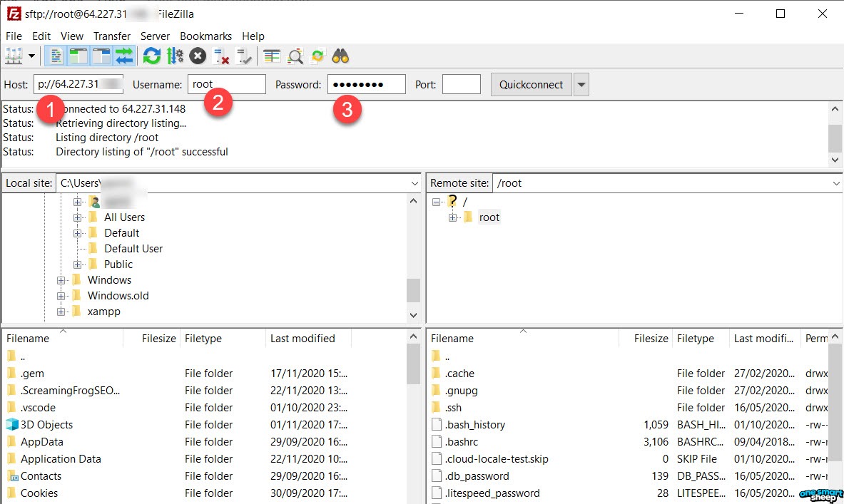
Task: Select the .litespeed_password file icon
Action: [x=437, y=493]
